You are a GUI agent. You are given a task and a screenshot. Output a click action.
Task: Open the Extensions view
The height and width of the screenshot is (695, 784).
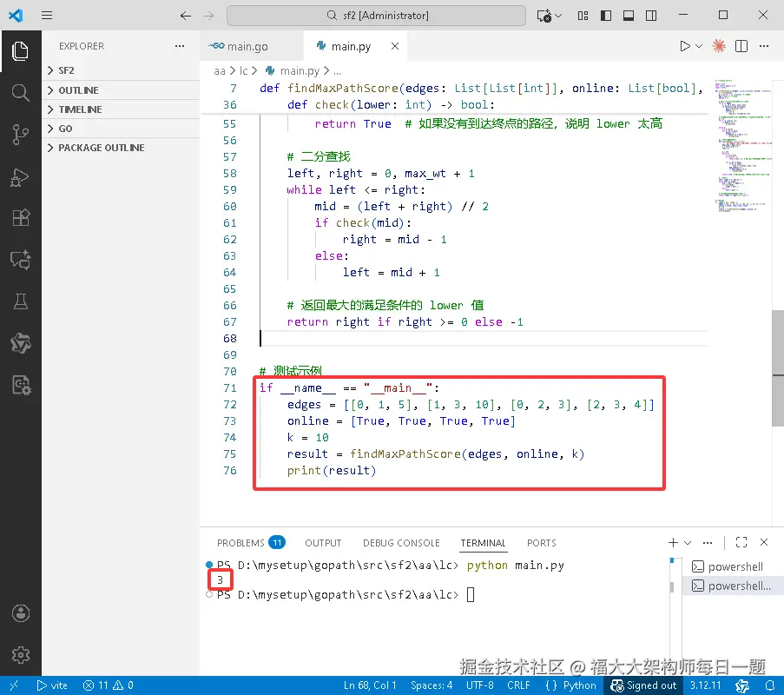click(21, 218)
